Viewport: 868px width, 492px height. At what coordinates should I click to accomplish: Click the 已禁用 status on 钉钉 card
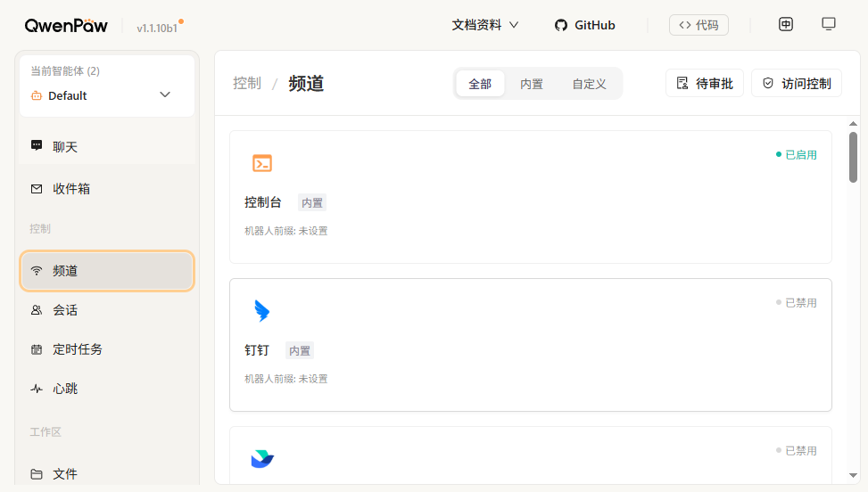coord(797,303)
